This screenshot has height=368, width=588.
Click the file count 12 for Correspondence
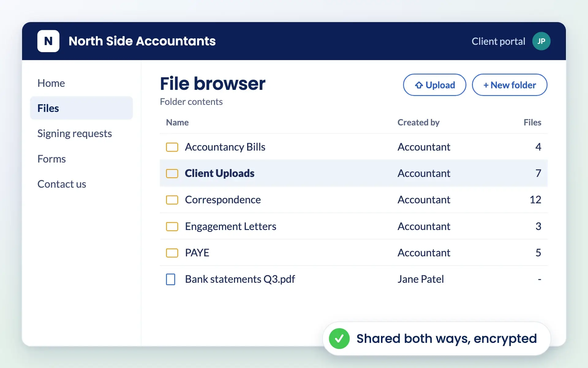coord(535,200)
